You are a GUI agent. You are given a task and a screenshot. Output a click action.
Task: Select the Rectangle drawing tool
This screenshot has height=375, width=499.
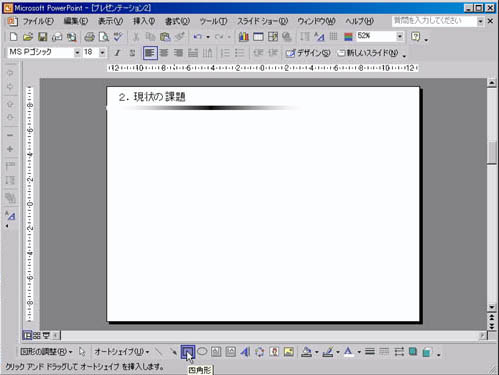(188, 352)
